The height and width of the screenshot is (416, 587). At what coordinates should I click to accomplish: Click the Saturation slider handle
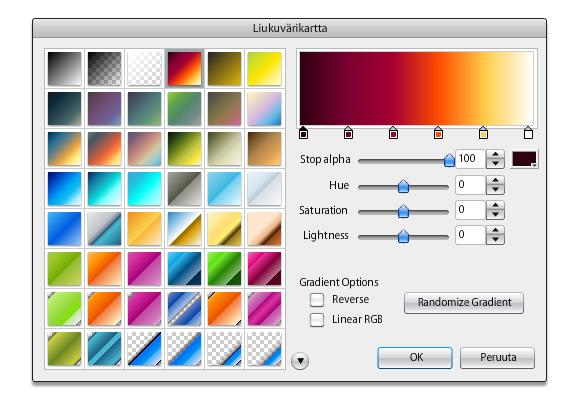[x=403, y=211]
